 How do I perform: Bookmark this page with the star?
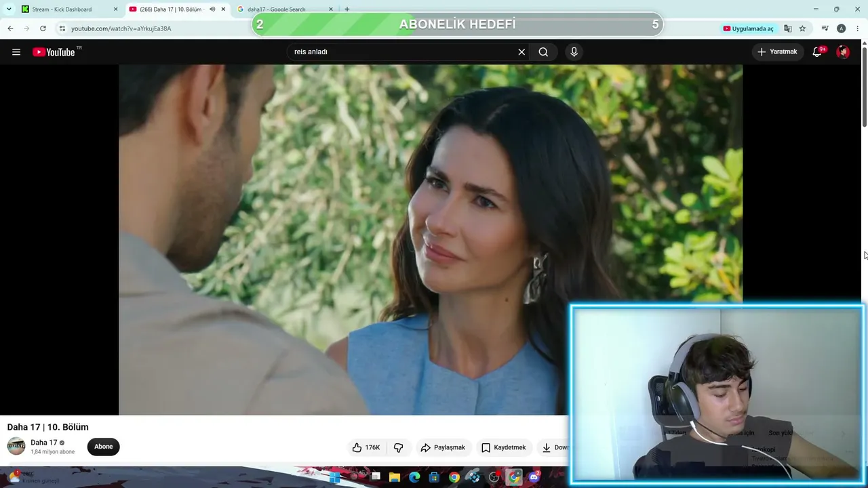(x=802, y=28)
